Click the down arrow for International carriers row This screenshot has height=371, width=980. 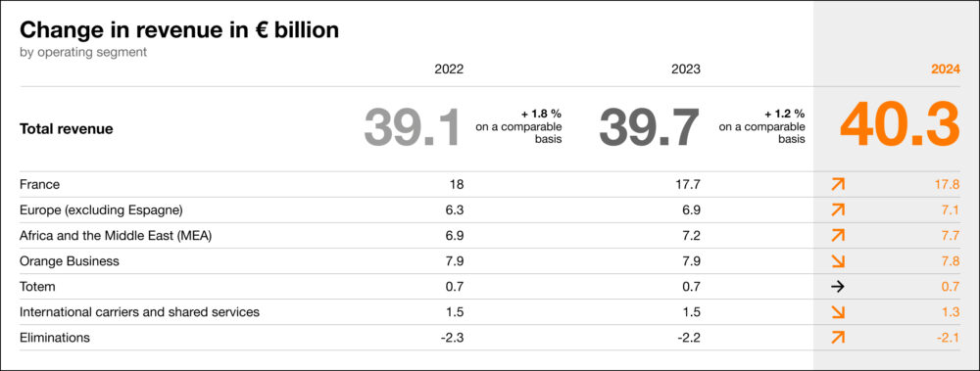838,312
